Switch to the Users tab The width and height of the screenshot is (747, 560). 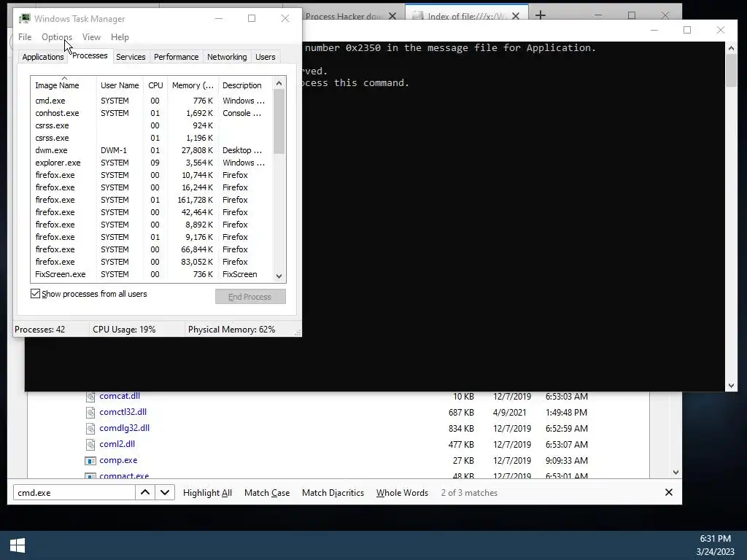265,57
